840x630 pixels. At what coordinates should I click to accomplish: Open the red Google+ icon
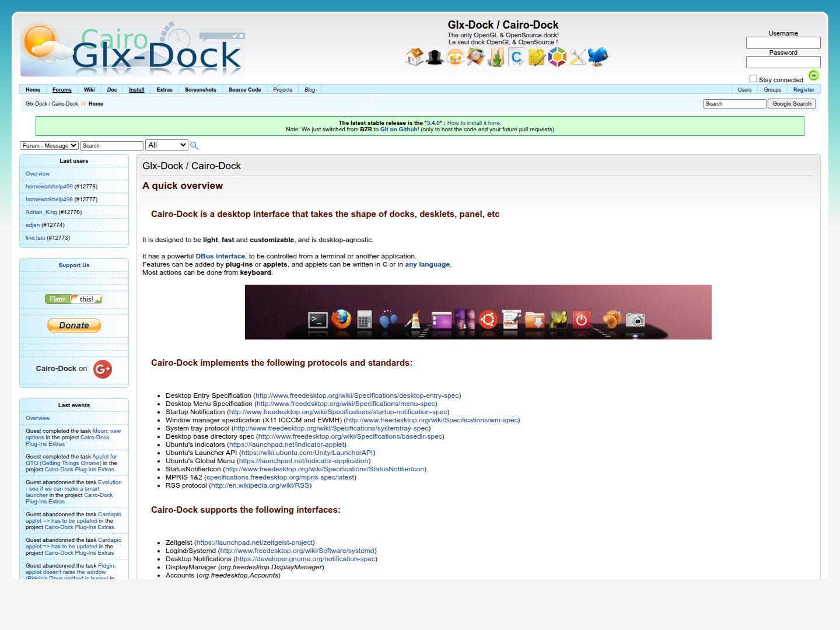(103, 369)
